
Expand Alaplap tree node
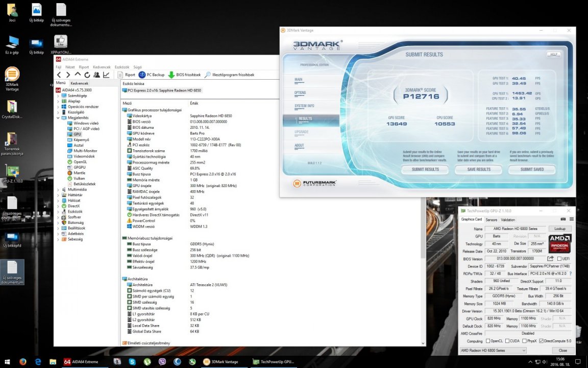pos(58,101)
